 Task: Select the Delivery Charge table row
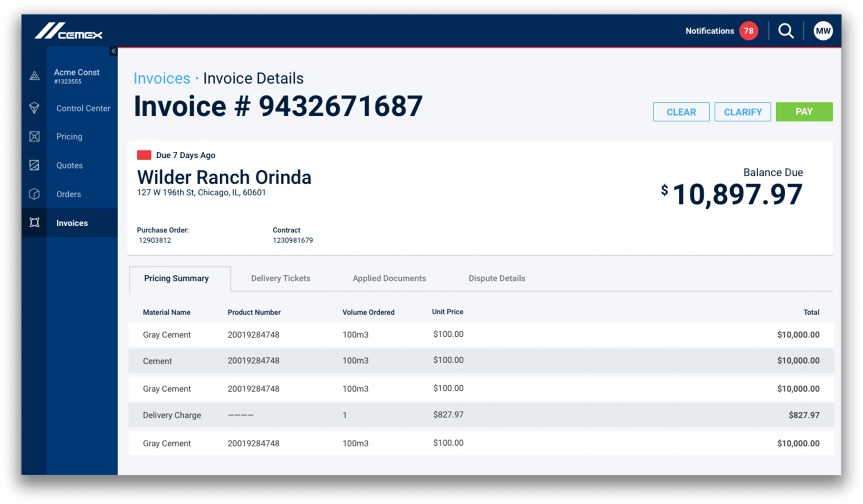(481, 415)
